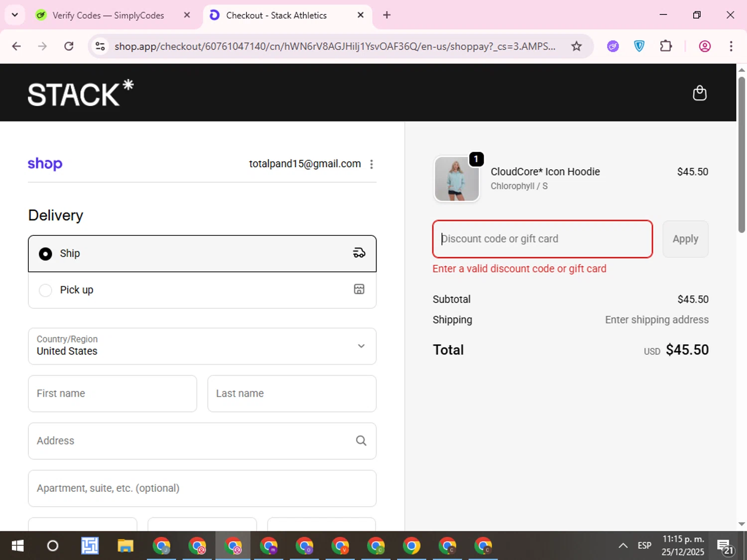Open the notification center with 21 alerts
The height and width of the screenshot is (560, 747).
(726, 547)
